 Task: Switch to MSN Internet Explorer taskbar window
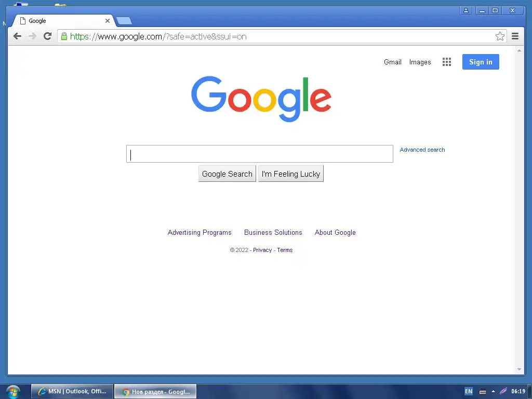pos(72,392)
